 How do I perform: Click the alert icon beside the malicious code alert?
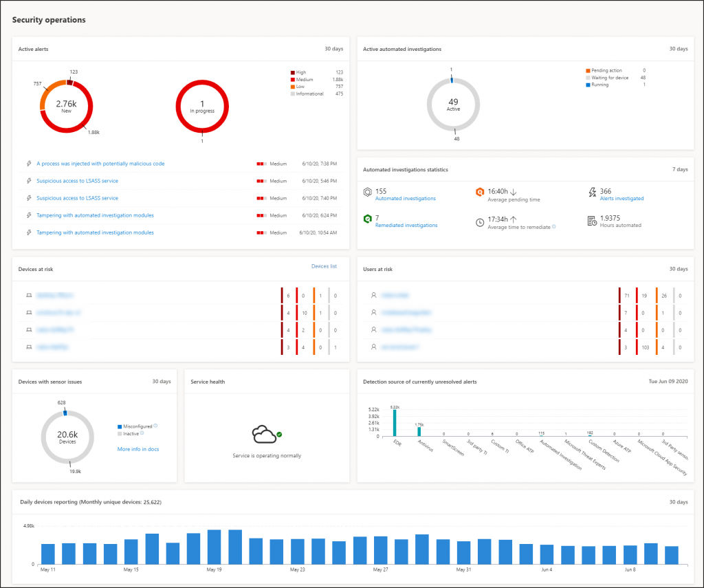pos(27,164)
